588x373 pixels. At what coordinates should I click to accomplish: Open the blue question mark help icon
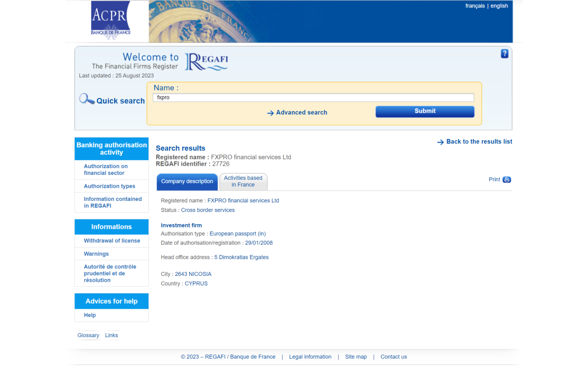point(504,54)
